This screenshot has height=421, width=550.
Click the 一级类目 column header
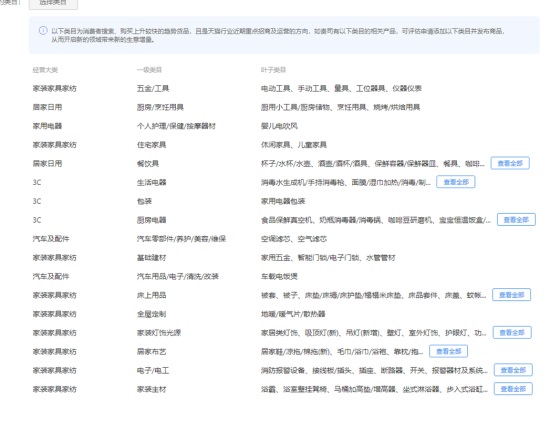[149, 70]
